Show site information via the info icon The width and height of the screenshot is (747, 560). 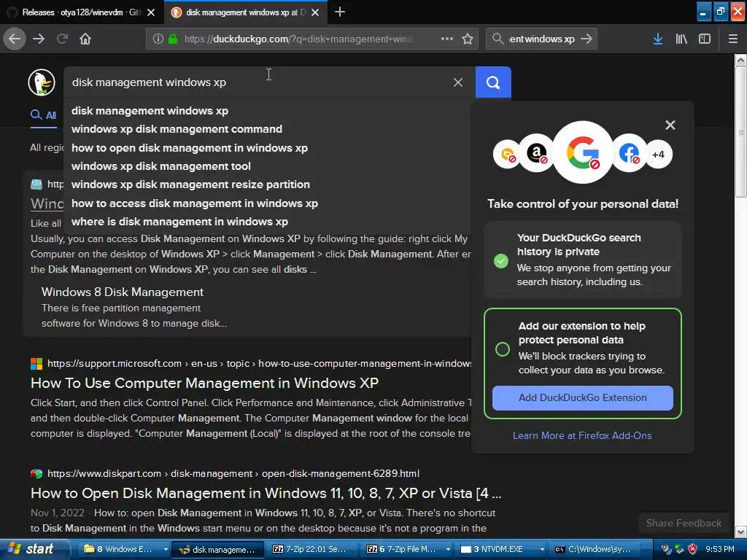coord(158,39)
